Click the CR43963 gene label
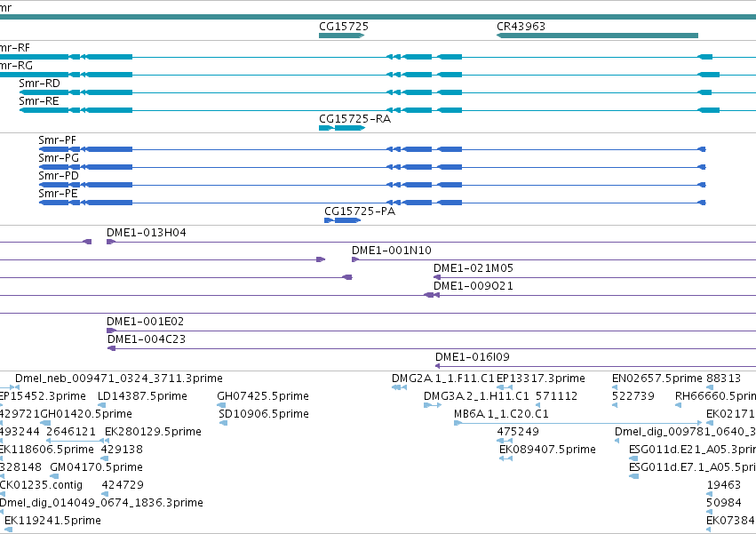 (521, 27)
